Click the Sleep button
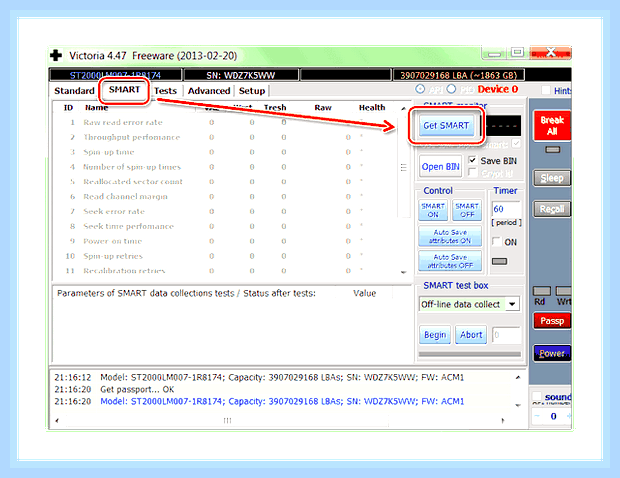The height and width of the screenshot is (478, 620). click(x=552, y=178)
